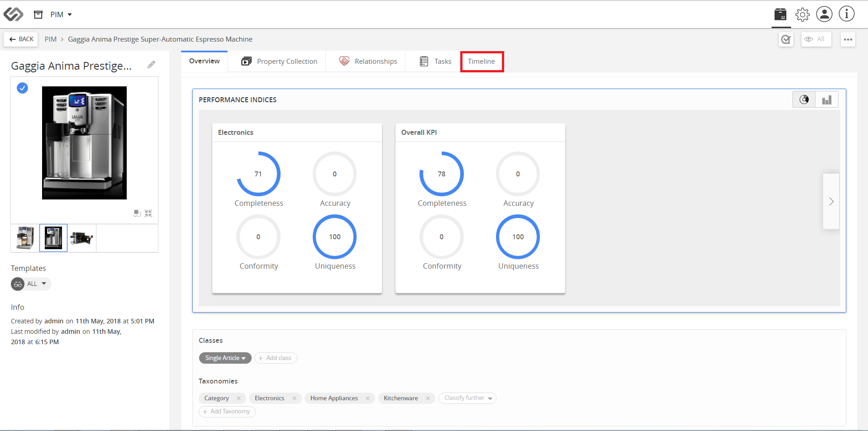Viewport: 868px width, 431px height.
Task: Click the Add Taxonomy button
Action: tap(227, 412)
